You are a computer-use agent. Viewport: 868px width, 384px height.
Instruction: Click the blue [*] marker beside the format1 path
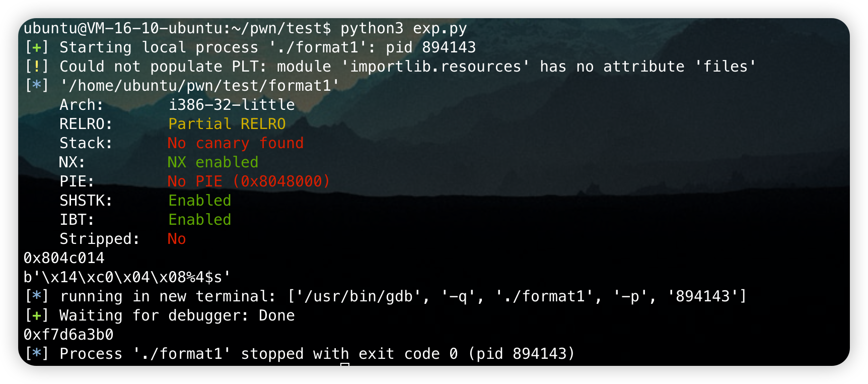[37, 86]
